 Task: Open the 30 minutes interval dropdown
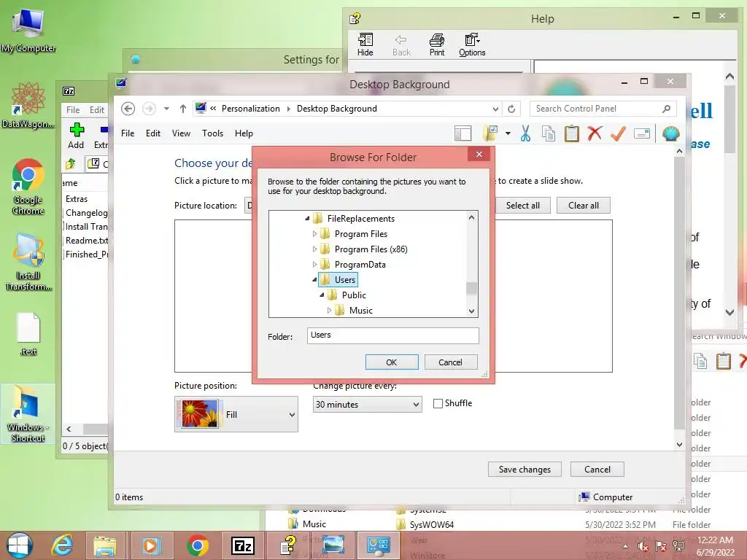(368, 405)
